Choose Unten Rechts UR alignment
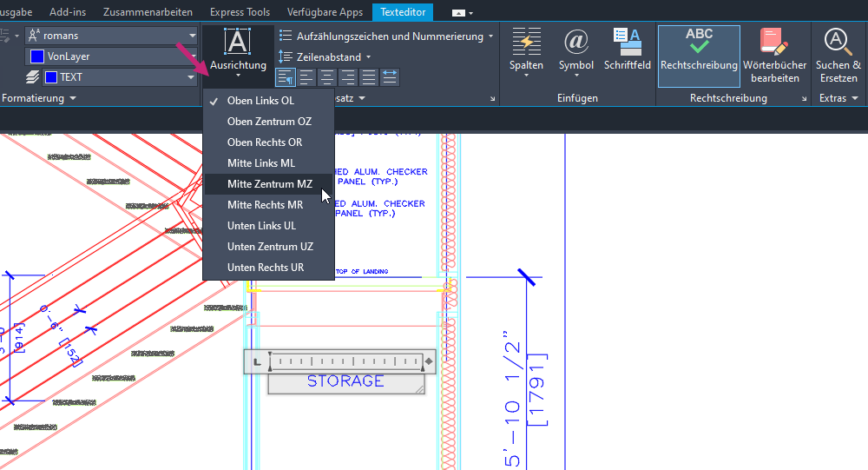 tap(269, 268)
